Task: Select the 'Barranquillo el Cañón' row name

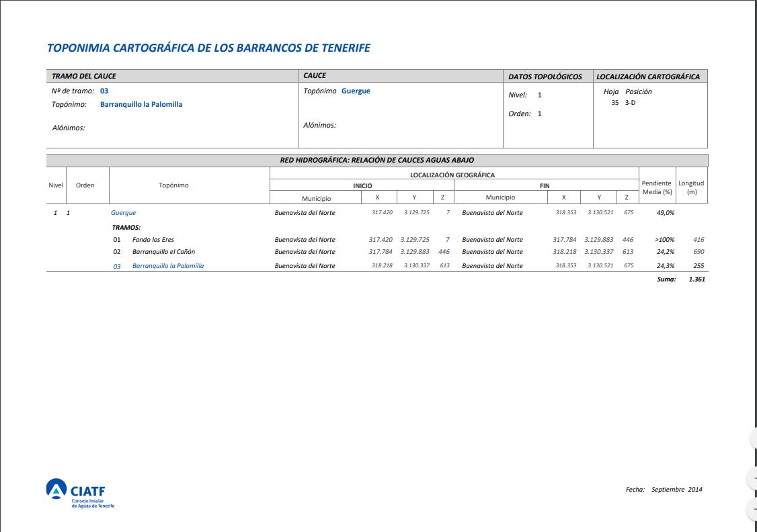Action: [x=163, y=252]
